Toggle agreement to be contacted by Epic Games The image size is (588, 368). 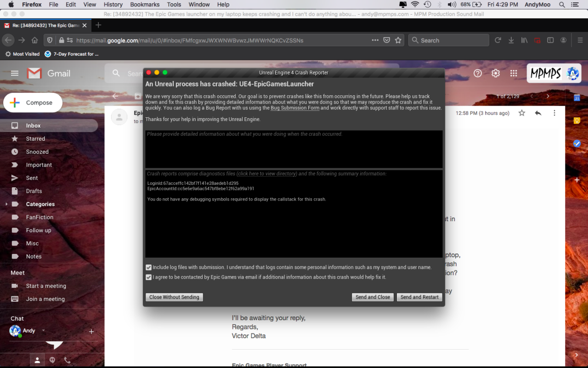coord(148,277)
